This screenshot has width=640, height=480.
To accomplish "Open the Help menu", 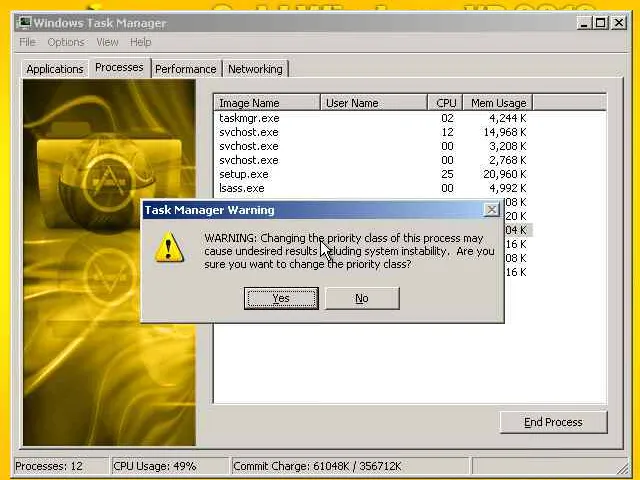I will pos(140,42).
